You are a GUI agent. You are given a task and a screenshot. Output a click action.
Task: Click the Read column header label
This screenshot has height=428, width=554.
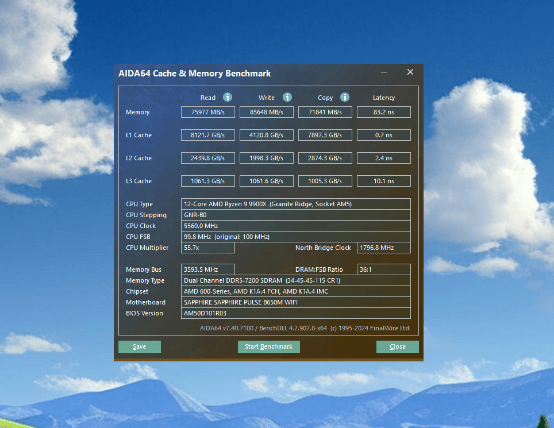208,98
